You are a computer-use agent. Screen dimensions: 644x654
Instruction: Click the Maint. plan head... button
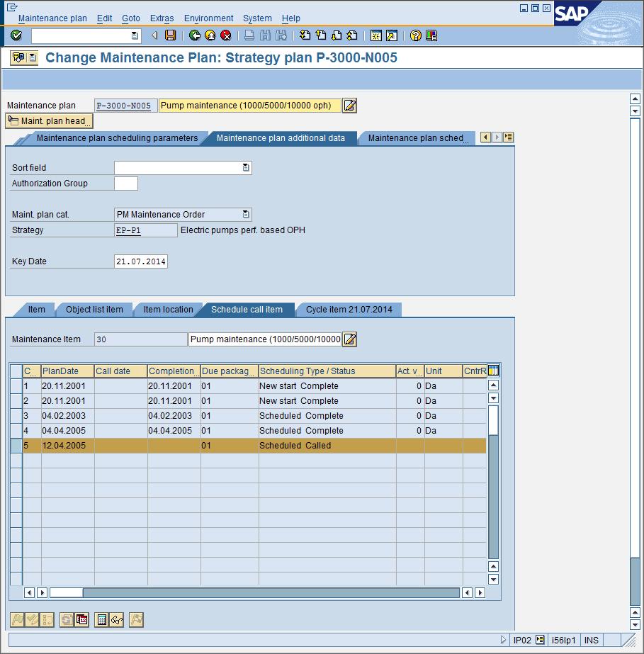coord(49,121)
